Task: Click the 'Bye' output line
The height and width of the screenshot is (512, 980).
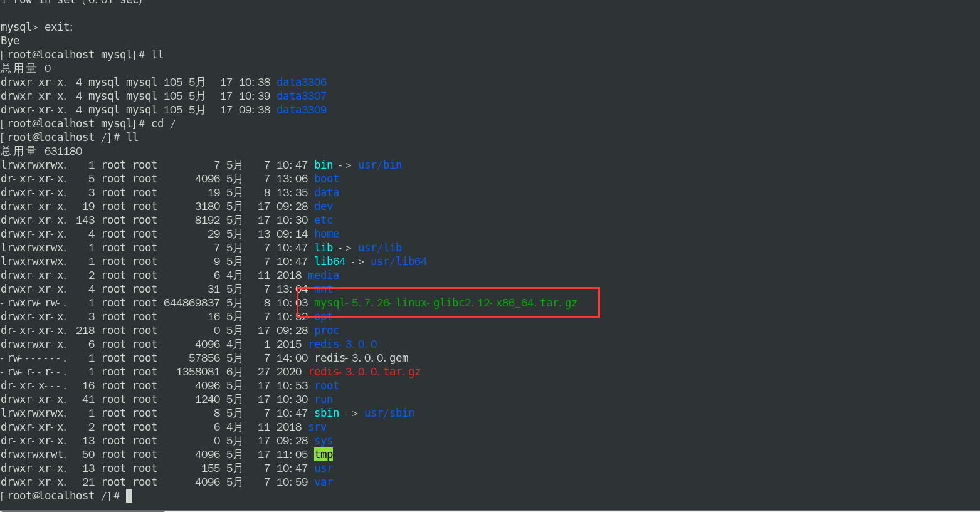Action: [10, 41]
